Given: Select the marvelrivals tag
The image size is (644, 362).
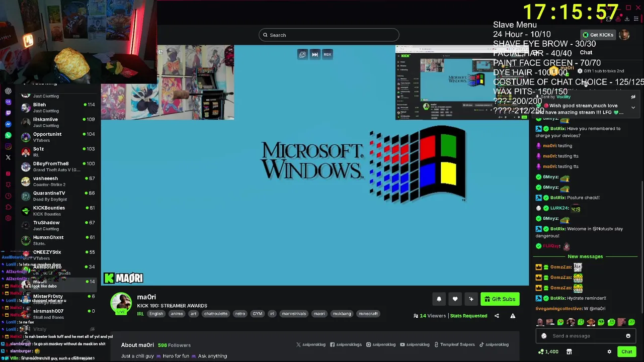Looking at the screenshot, I should click(x=294, y=314).
